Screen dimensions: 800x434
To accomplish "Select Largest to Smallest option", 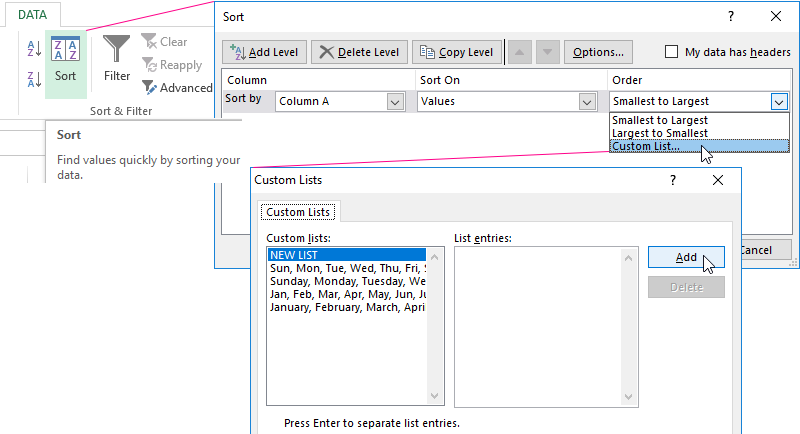I will [x=661, y=133].
